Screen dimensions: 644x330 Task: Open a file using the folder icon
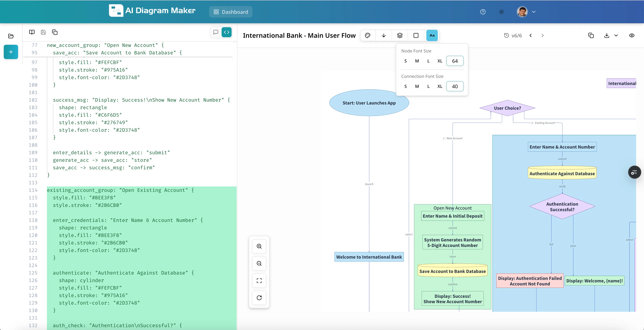tap(11, 36)
